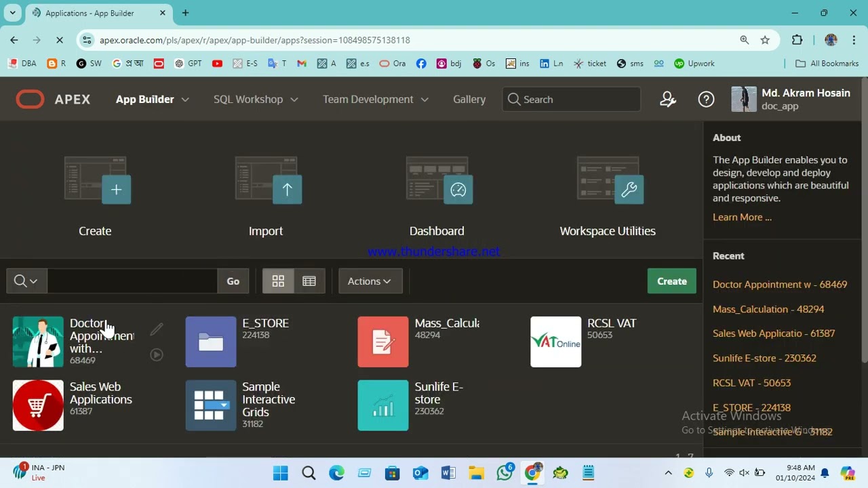868x488 pixels.
Task: Open the GPT bookmark
Action: click(x=188, y=63)
